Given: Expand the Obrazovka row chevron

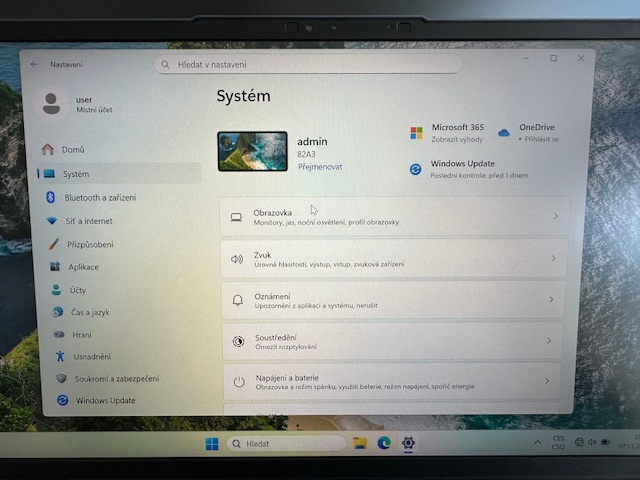Looking at the screenshot, I should [x=556, y=216].
